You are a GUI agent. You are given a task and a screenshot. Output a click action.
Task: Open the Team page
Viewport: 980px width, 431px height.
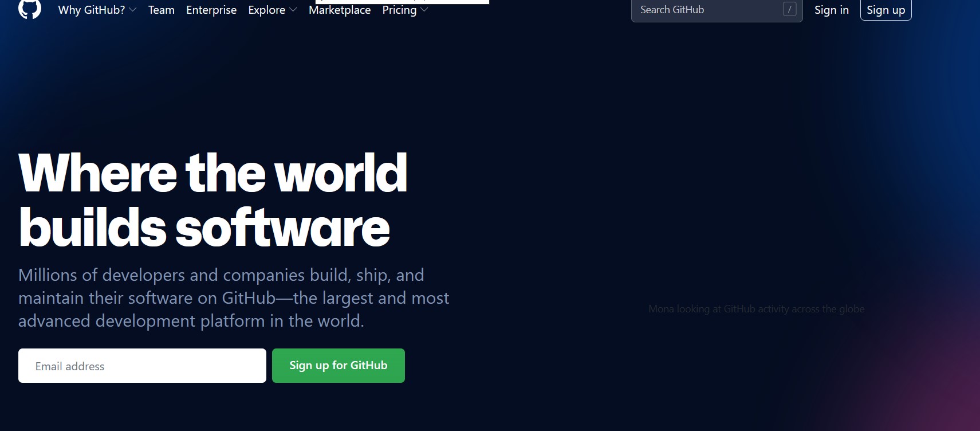[x=162, y=10]
